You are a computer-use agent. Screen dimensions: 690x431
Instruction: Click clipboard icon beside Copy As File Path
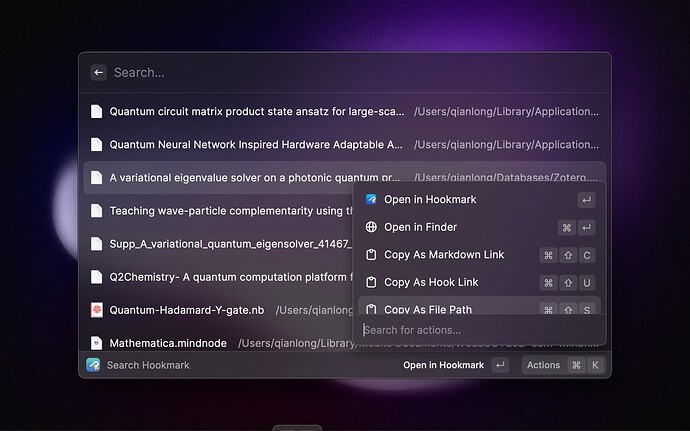(371, 309)
